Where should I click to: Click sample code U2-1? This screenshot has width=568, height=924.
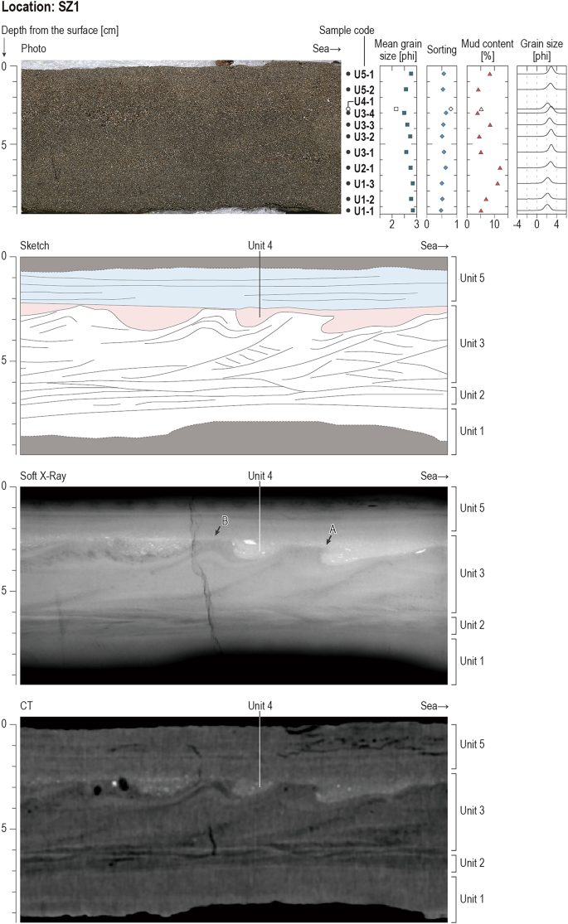tap(363, 168)
